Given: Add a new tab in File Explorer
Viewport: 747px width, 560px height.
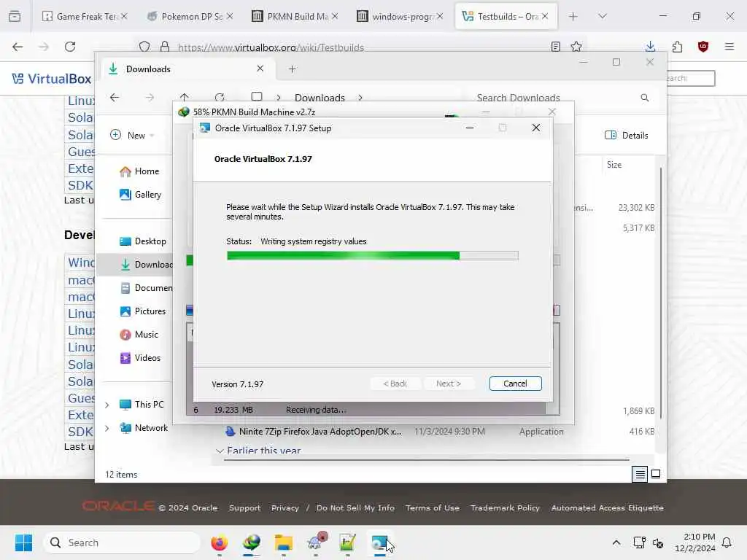Looking at the screenshot, I should coord(292,69).
